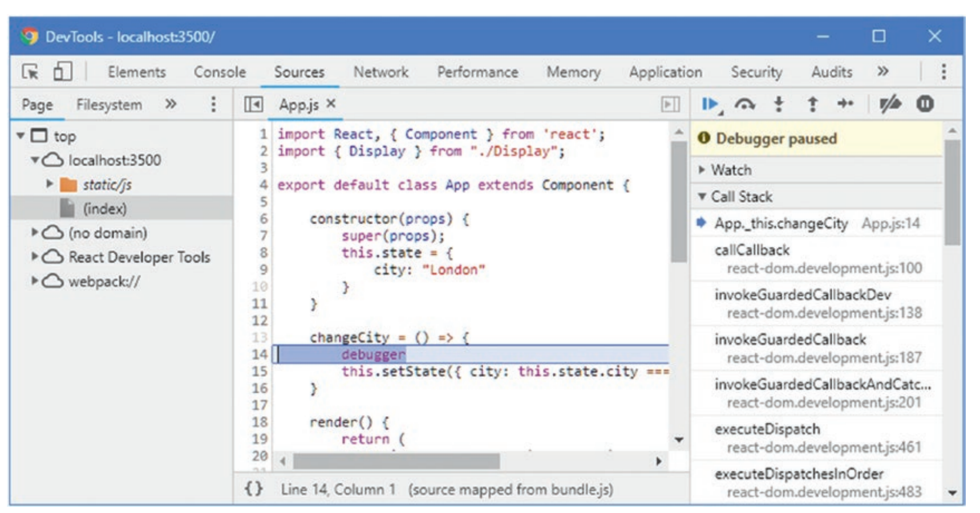Click the static/js folder icon
This screenshot has height=513, width=980.
[68, 185]
